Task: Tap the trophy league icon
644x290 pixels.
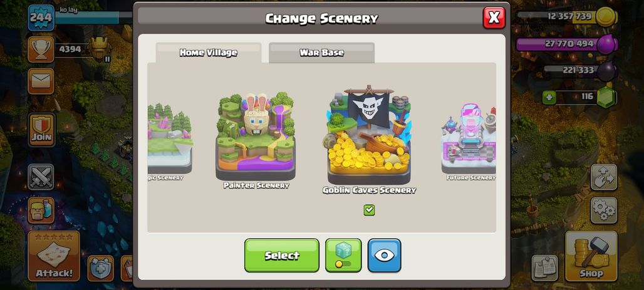Action: tap(41, 49)
